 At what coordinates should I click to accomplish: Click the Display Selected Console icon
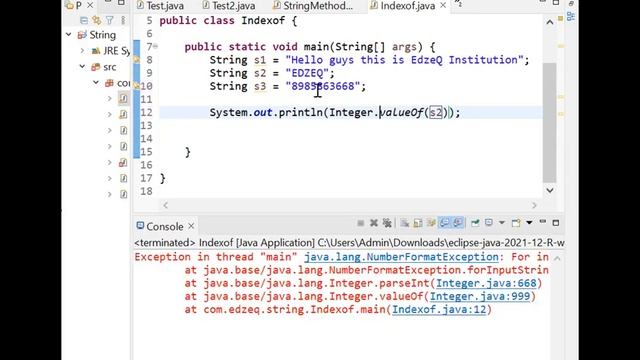tap(489, 223)
